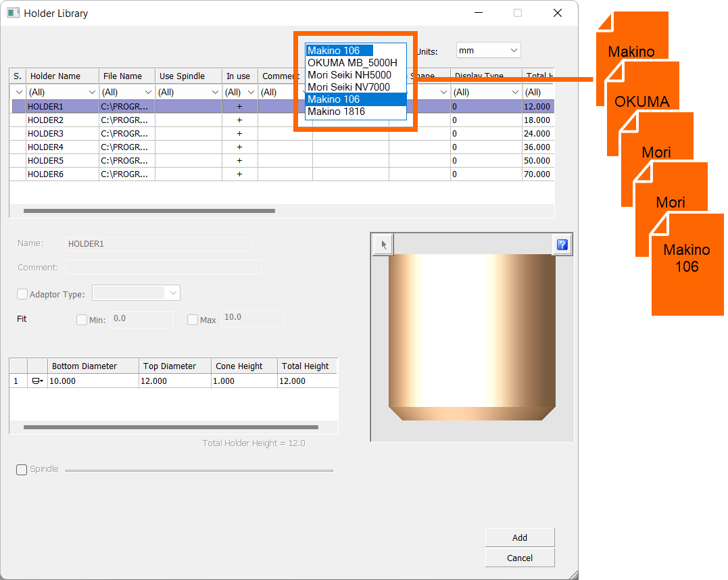728x580 pixels.
Task: Toggle the Fit Max checkbox
Action: pos(193,320)
